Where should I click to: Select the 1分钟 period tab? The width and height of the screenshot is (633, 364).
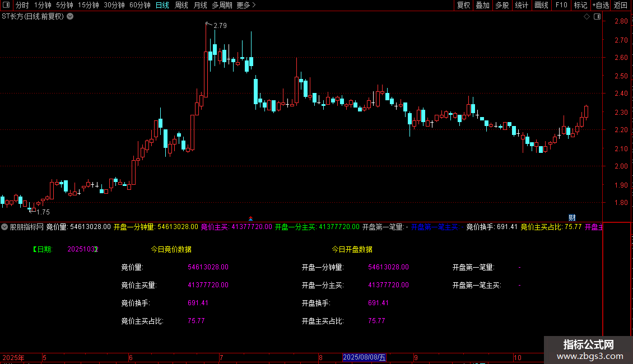click(x=43, y=5)
